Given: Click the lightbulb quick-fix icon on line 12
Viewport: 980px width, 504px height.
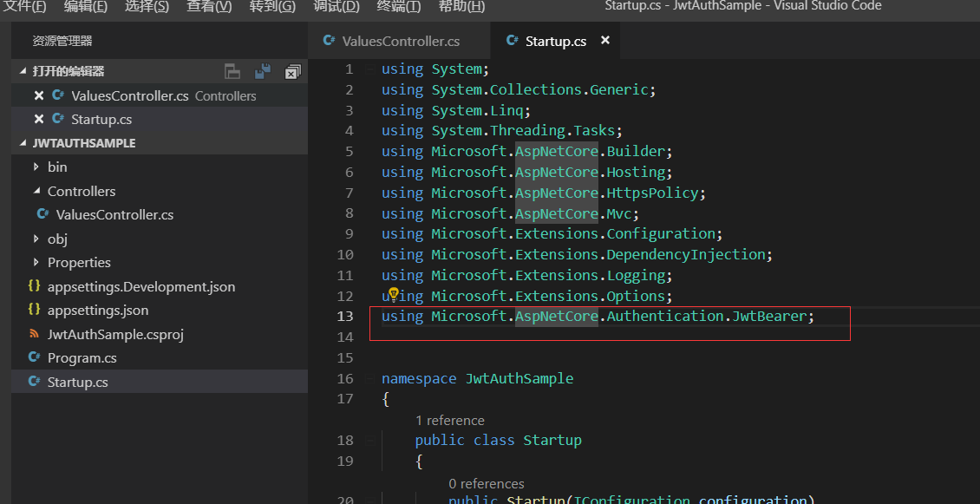Looking at the screenshot, I should pyautogui.click(x=394, y=293).
